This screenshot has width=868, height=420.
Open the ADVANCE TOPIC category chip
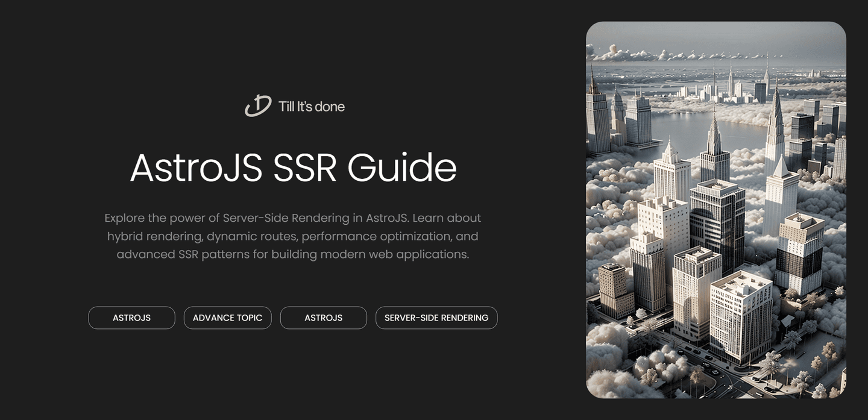[x=227, y=318]
